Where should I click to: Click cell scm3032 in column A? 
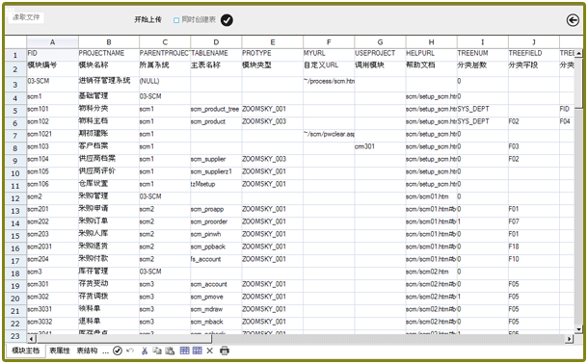tap(52, 323)
